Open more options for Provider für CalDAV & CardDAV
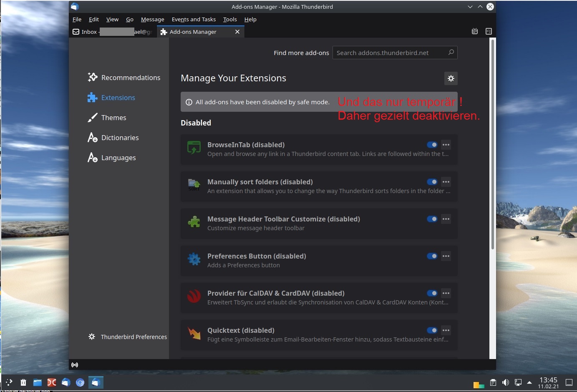The image size is (577, 392). 446,293
